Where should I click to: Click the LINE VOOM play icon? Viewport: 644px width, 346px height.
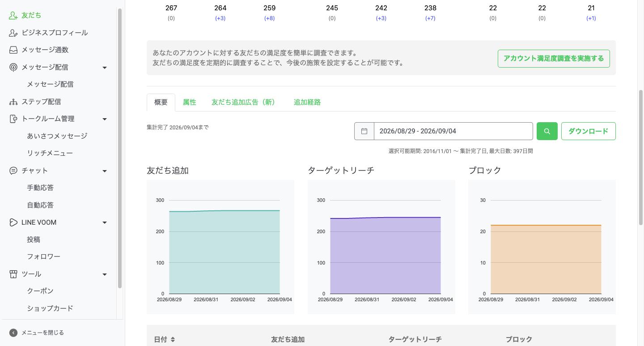tap(13, 222)
